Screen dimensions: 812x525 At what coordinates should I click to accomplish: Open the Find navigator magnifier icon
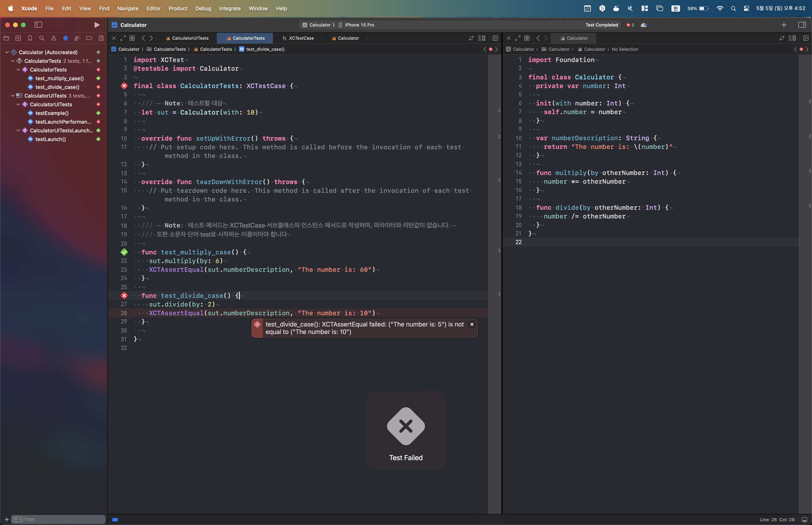(42, 38)
